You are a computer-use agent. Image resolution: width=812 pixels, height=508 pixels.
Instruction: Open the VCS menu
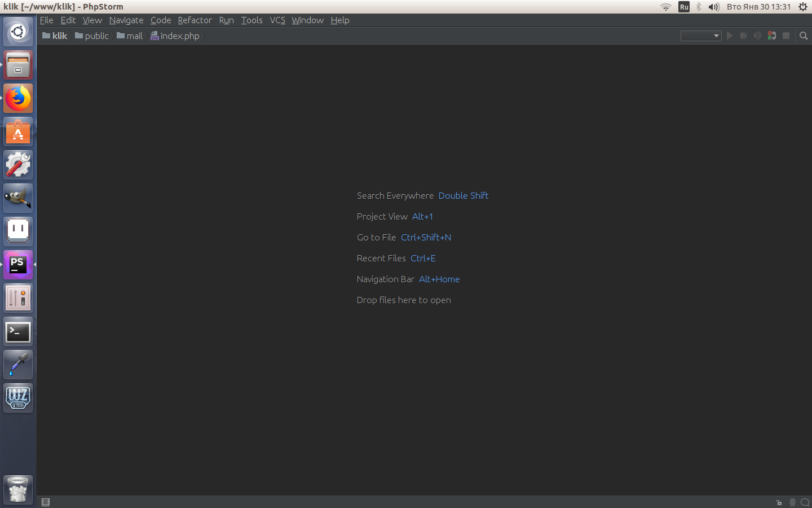[277, 20]
